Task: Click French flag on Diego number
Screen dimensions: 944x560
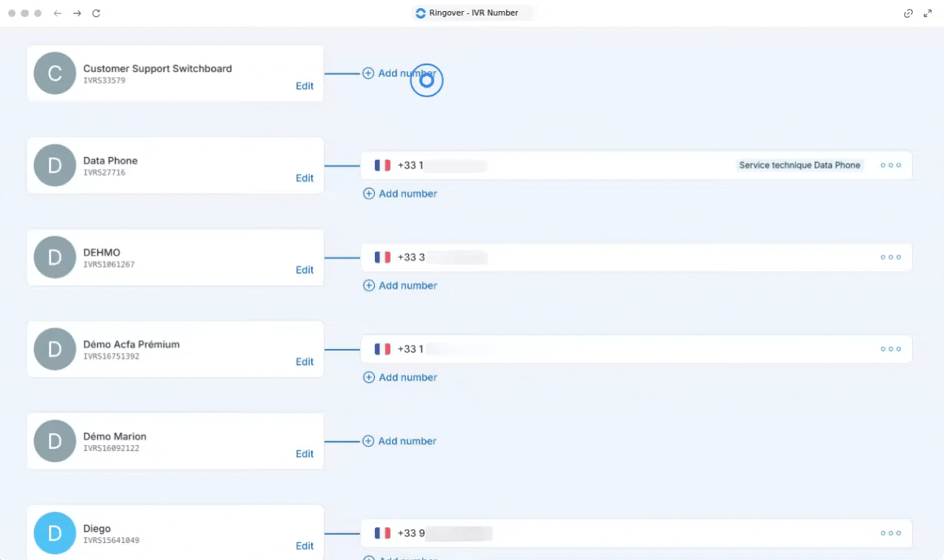Action: (x=382, y=533)
